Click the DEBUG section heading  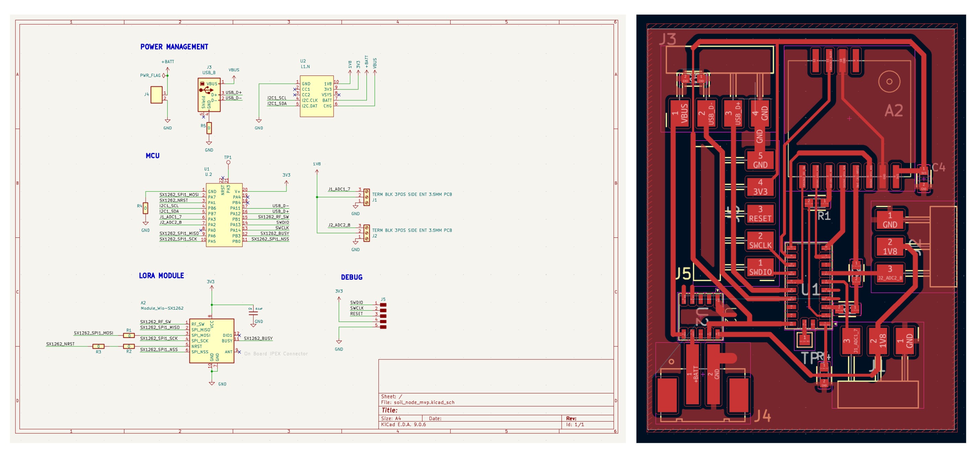coord(352,277)
